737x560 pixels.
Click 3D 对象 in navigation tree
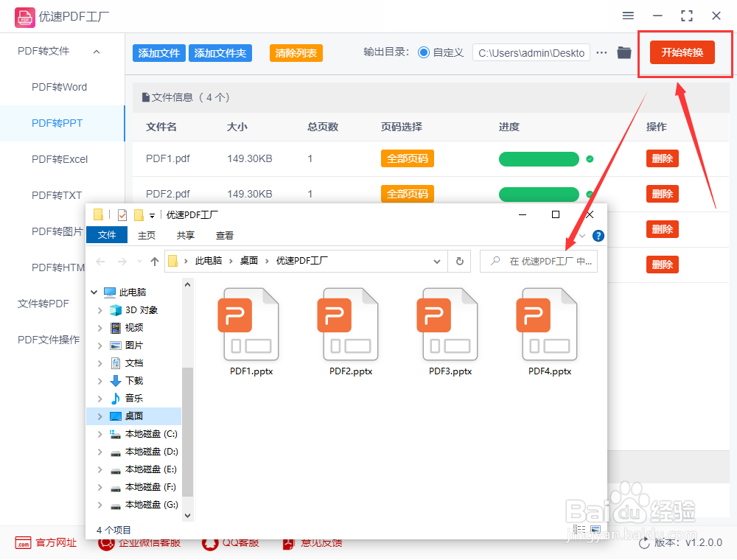pyautogui.click(x=141, y=310)
